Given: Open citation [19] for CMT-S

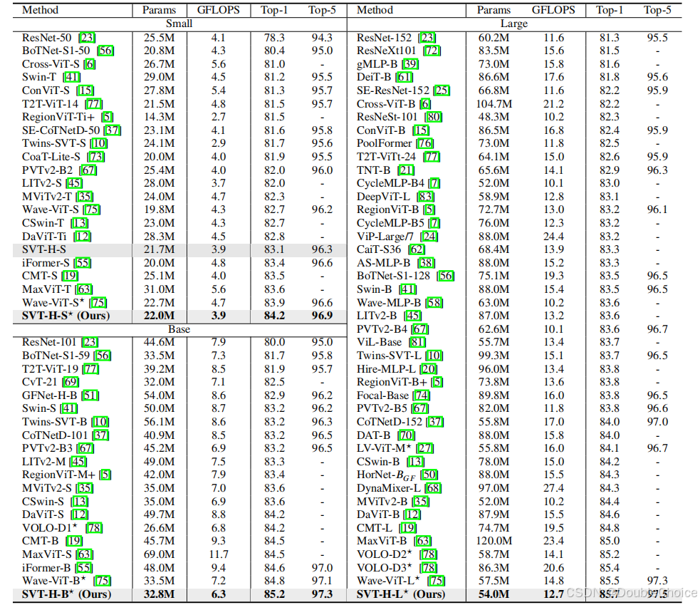Looking at the screenshot, I should pos(70,276).
